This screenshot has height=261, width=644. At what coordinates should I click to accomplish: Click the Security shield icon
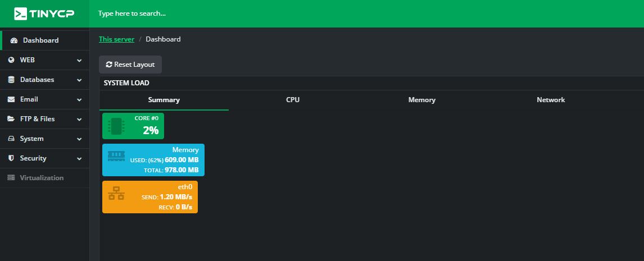coord(11,158)
